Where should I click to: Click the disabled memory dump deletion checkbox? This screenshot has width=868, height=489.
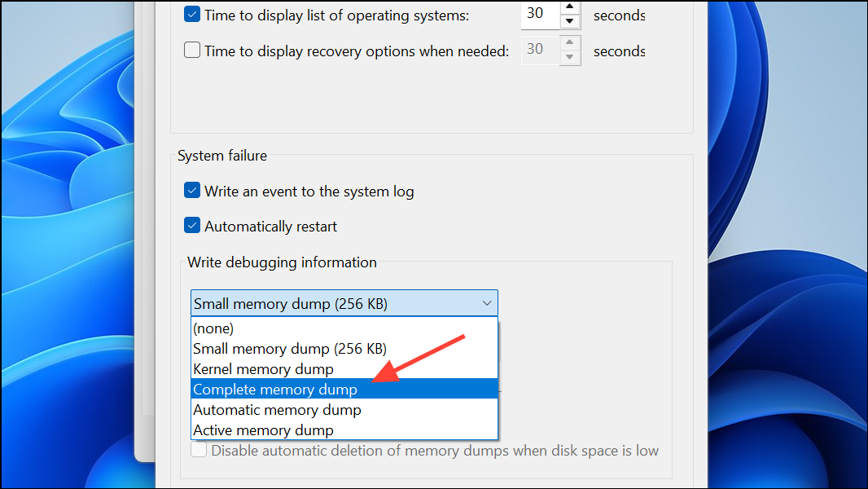click(199, 449)
